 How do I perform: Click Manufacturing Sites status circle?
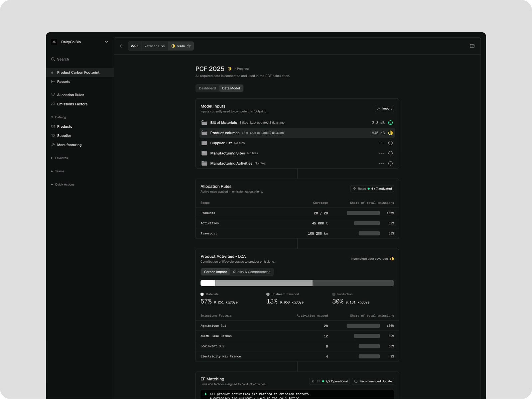click(390, 153)
